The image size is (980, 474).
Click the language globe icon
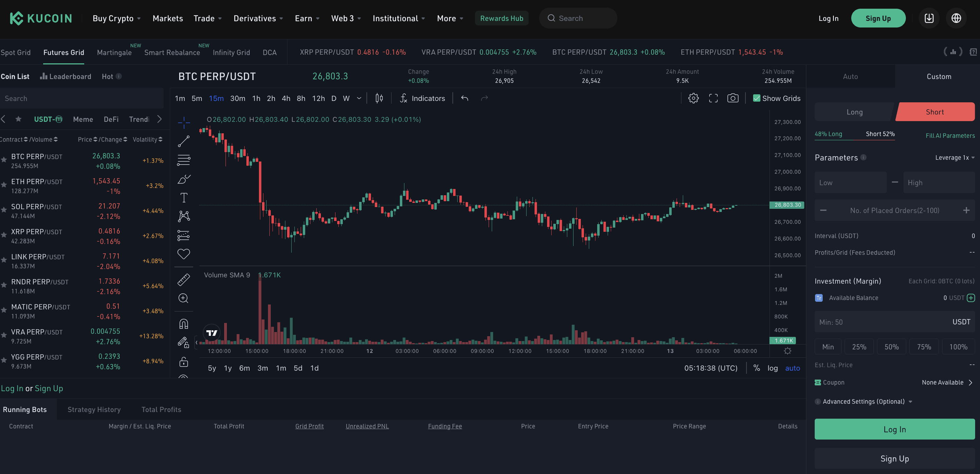pyautogui.click(x=956, y=18)
